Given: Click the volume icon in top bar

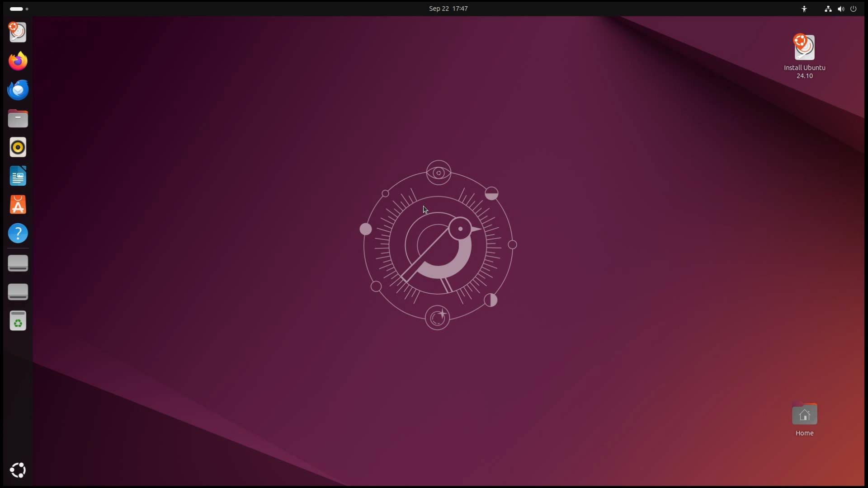Looking at the screenshot, I should coord(840,9).
